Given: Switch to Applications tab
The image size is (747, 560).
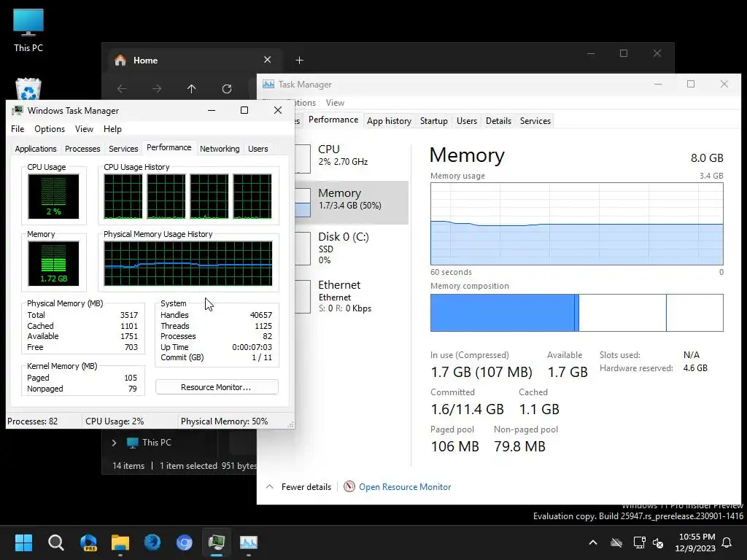Looking at the screenshot, I should pyautogui.click(x=36, y=149).
